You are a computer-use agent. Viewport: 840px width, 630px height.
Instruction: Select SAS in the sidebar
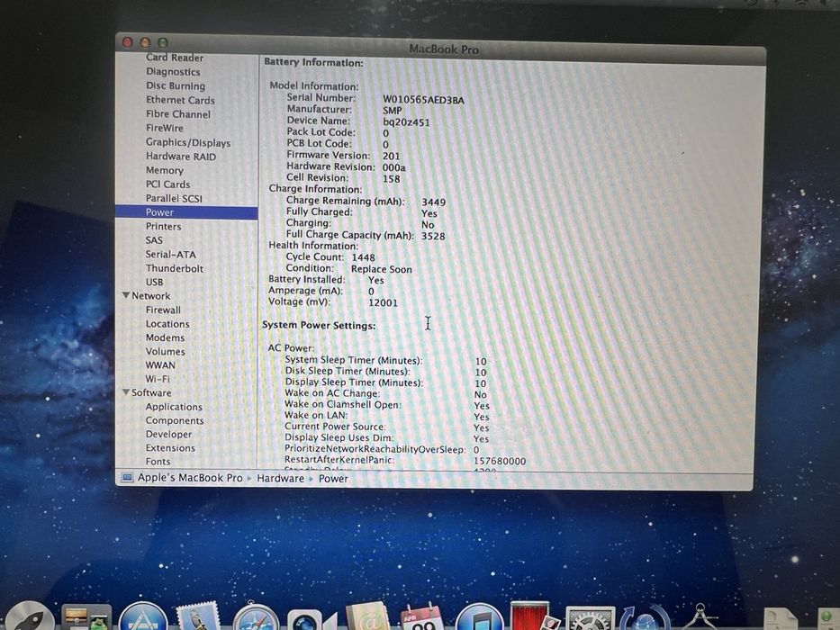coord(154,240)
